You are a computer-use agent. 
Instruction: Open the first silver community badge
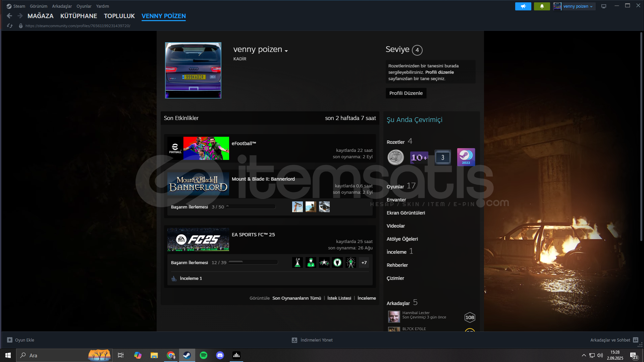pyautogui.click(x=396, y=157)
